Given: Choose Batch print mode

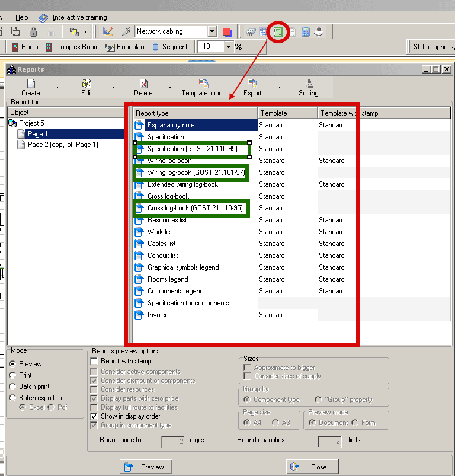Looking at the screenshot, I should pyautogui.click(x=13, y=386).
